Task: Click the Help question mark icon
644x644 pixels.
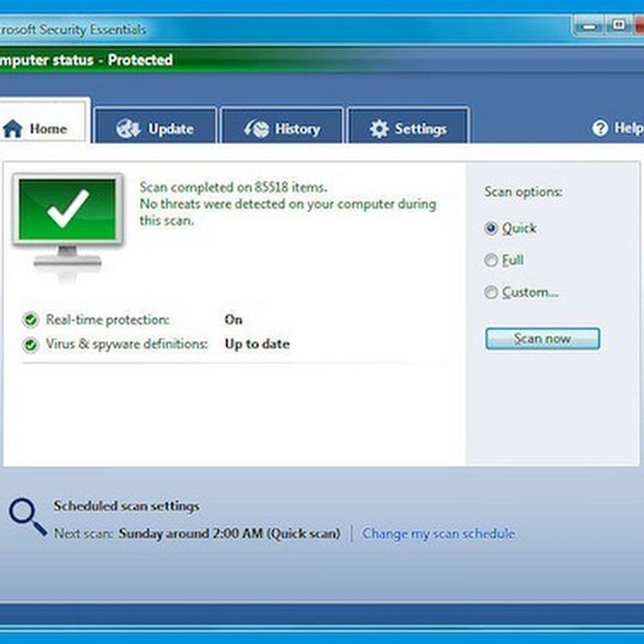Action: [600, 129]
